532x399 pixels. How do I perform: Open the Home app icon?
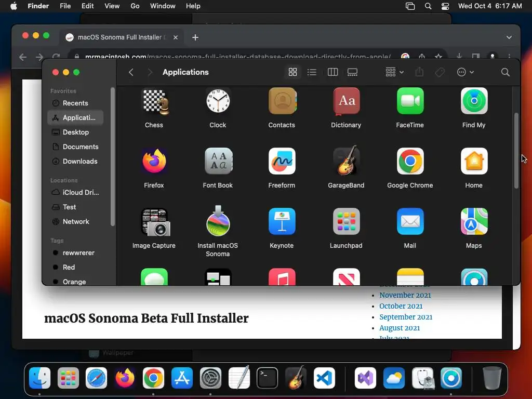pyautogui.click(x=474, y=161)
